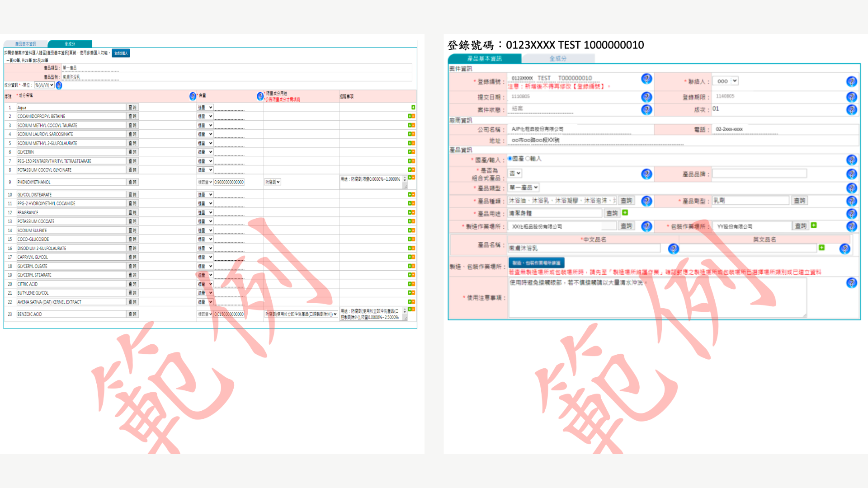
Task: Select 輸入 import radio button
Action: pos(527,159)
